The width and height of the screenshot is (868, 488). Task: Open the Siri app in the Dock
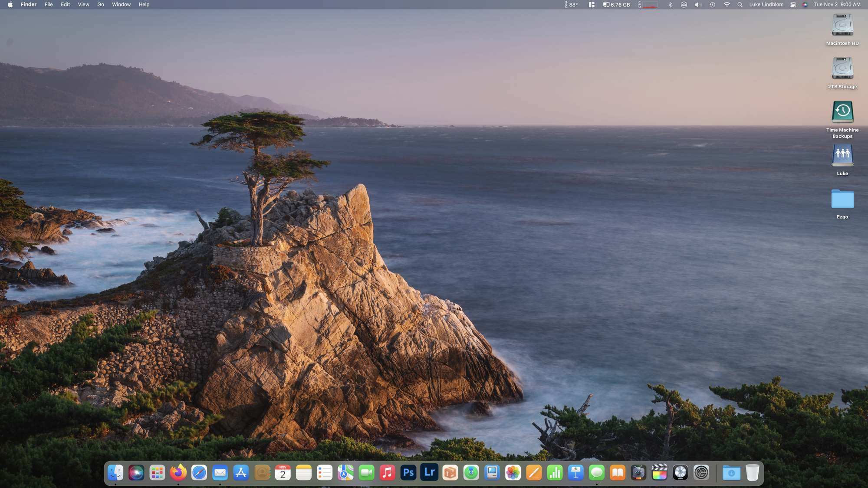pyautogui.click(x=136, y=472)
